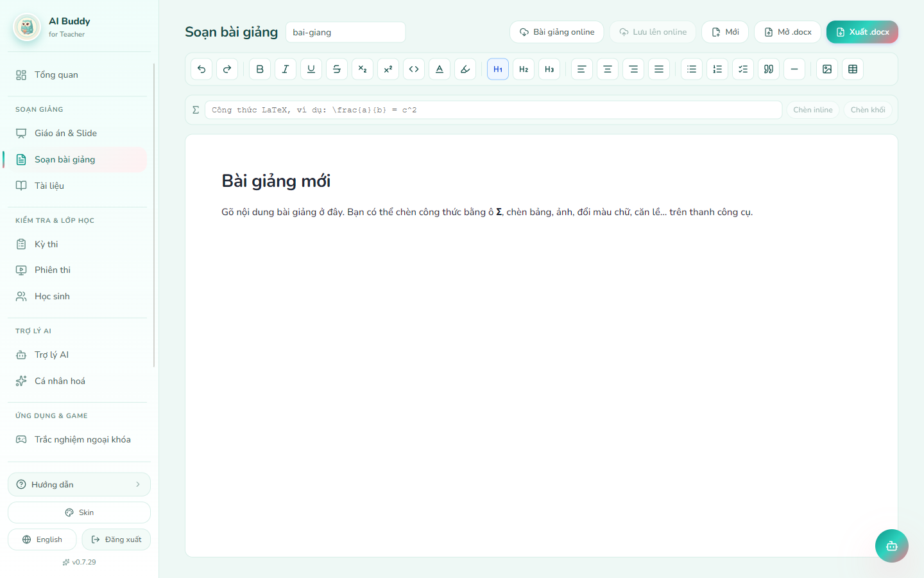Viewport: 924px width, 578px height.
Task: Undo the last edit
Action: pos(201,69)
